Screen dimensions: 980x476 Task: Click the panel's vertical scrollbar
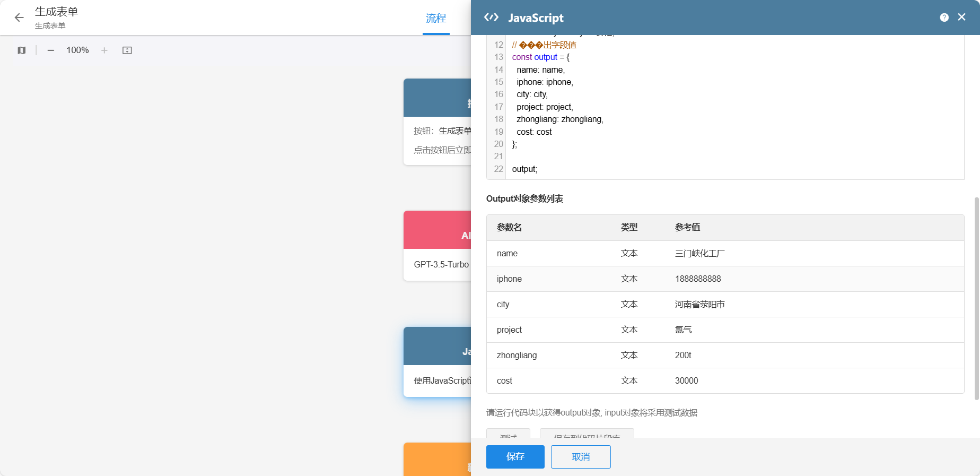976,297
